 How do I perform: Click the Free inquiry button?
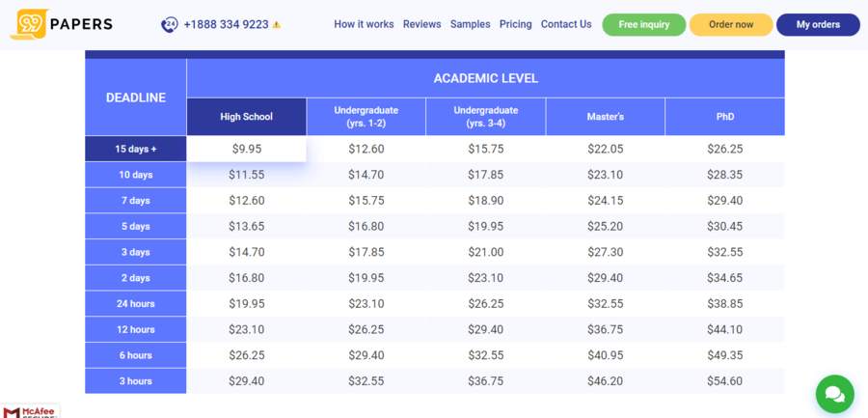644,24
